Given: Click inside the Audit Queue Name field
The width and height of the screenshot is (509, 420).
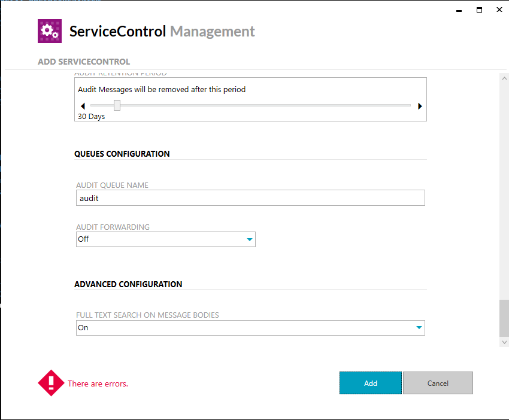Looking at the screenshot, I should [x=250, y=197].
